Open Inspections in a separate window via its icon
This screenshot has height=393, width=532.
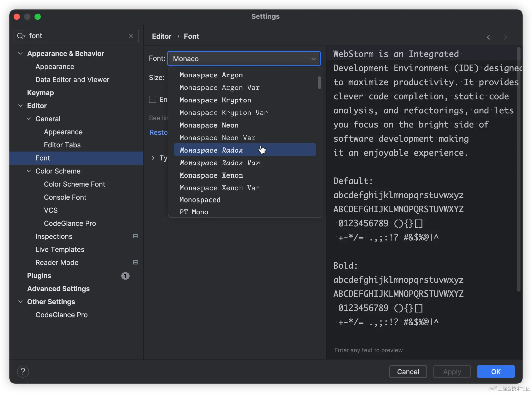(136, 236)
